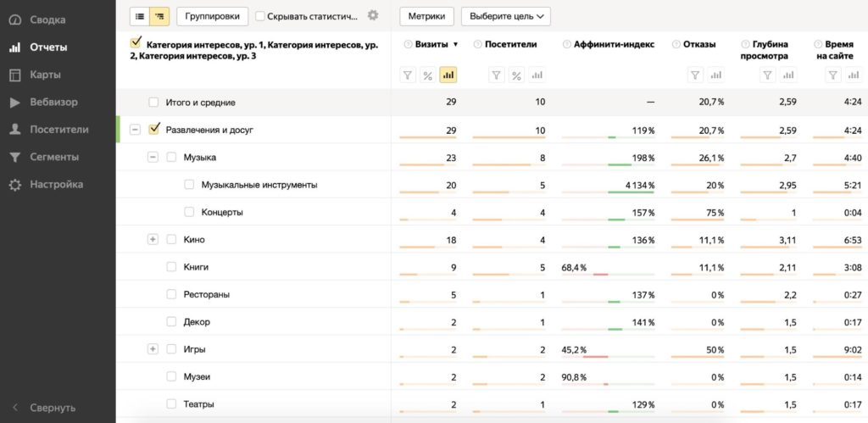Check the Музыкальные инструменты row checkbox
Screen dimensions: 868x423
click(x=189, y=185)
